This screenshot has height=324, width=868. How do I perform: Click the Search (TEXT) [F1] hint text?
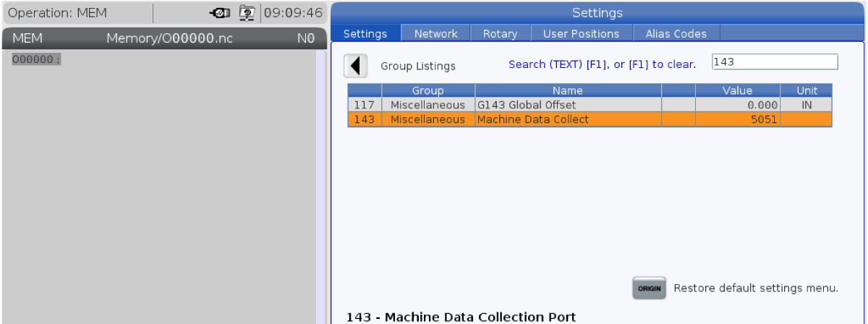click(x=602, y=64)
